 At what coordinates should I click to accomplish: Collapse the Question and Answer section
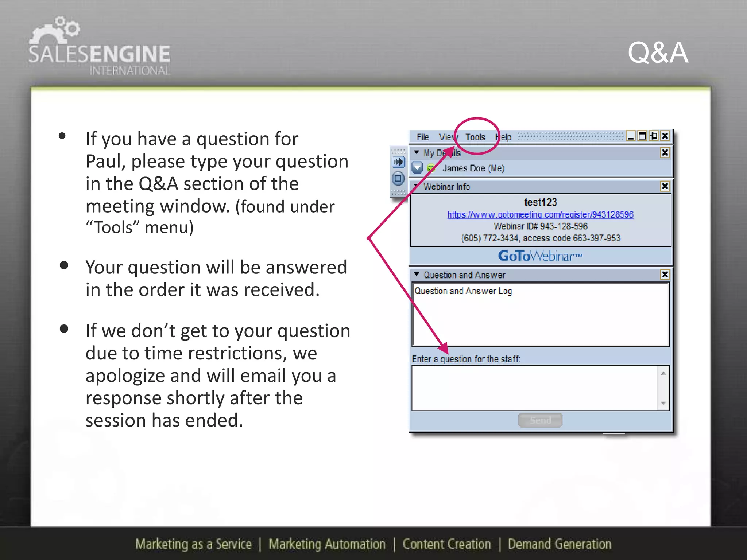(417, 274)
